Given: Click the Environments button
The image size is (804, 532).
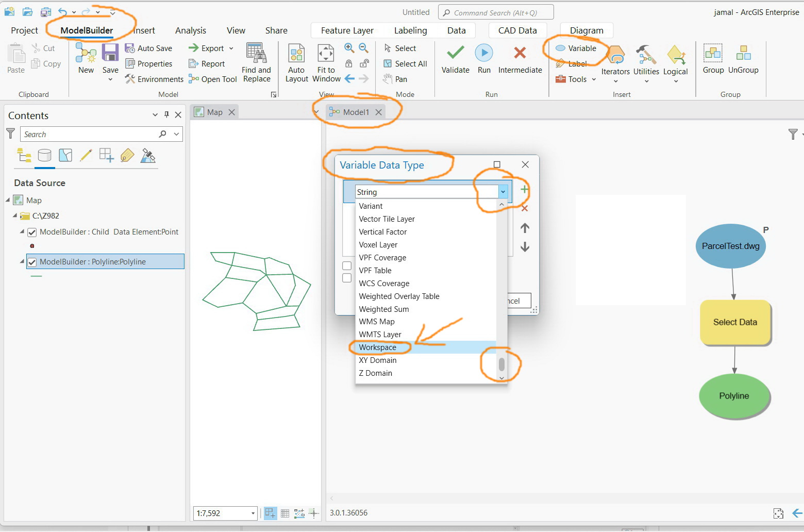Looking at the screenshot, I should (154, 79).
